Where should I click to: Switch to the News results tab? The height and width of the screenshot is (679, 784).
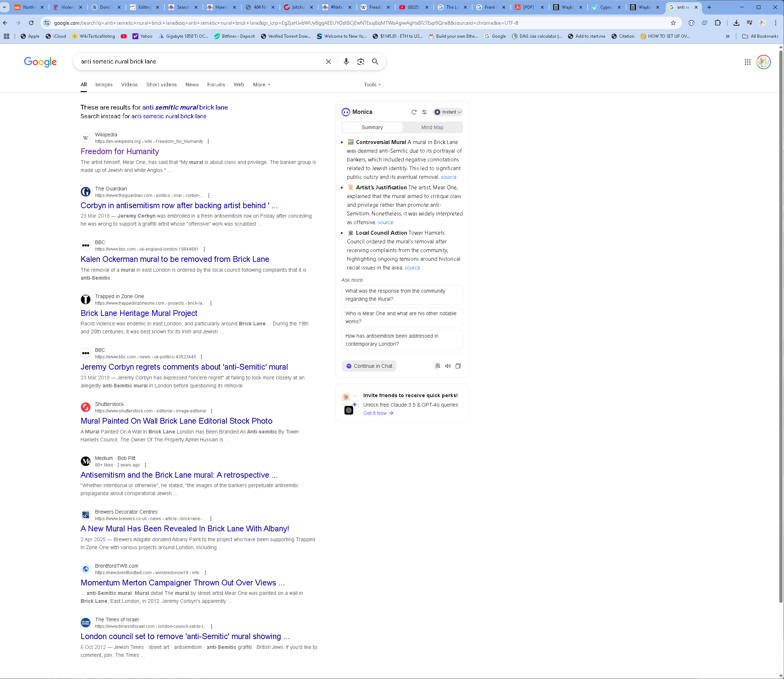[x=192, y=85]
